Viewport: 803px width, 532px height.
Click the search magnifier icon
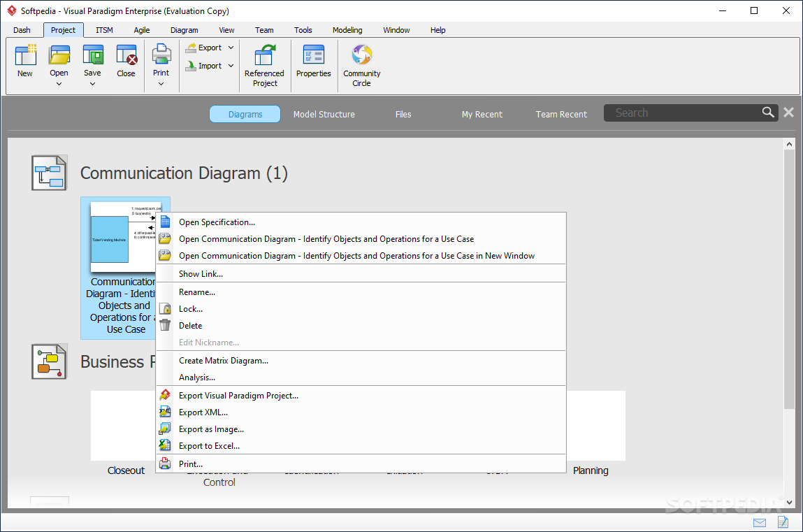point(767,112)
